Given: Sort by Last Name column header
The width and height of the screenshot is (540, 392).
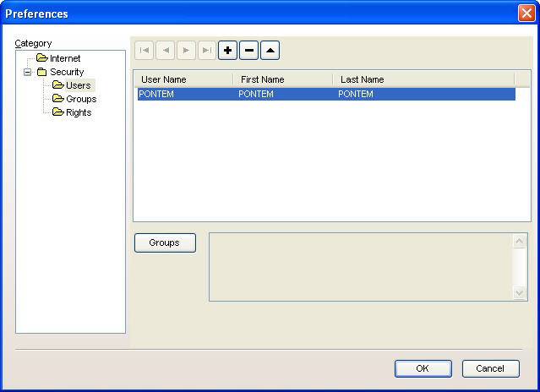Looking at the screenshot, I should (x=423, y=79).
